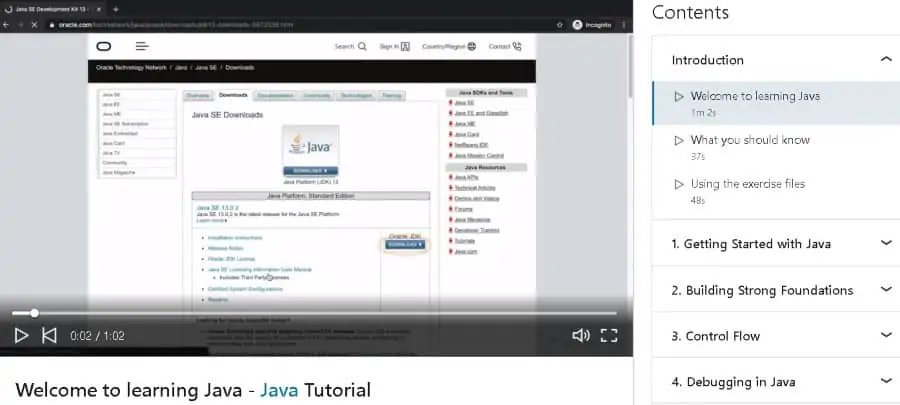Click the browser forward arrow
This screenshot has height=405, width=900.
coord(21,25)
